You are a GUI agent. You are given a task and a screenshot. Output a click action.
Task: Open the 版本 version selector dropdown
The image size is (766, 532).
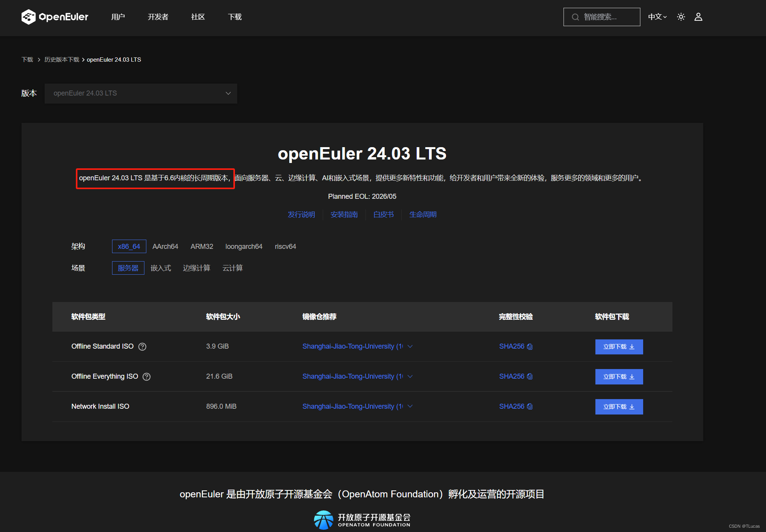(141, 94)
